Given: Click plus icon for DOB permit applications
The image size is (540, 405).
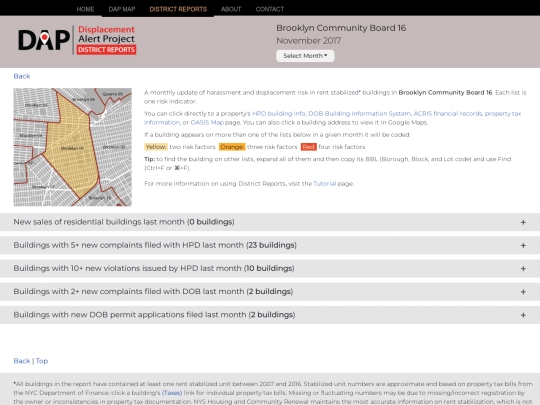Looking at the screenshot, I should (x=523, y=315).
